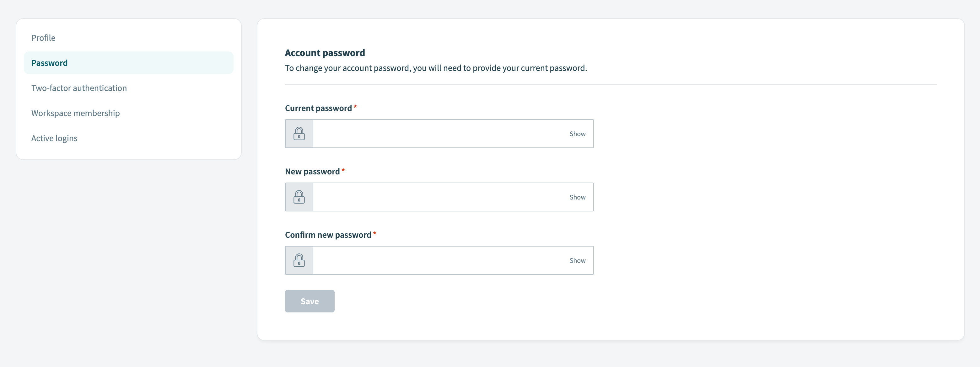This screenshot has height=367, width=980.
Task: Click the lock icon beside Current password field
Action: tap(299, 134)
